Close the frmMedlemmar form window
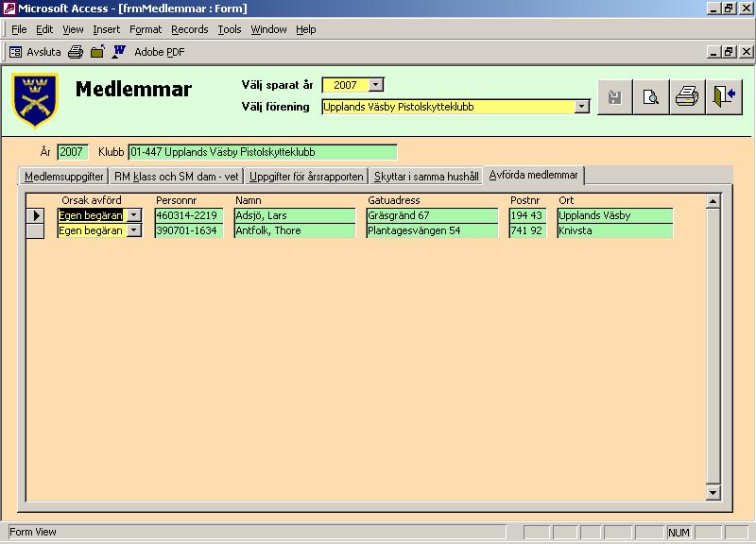This screenshot has height=544, width=756. 746,51
